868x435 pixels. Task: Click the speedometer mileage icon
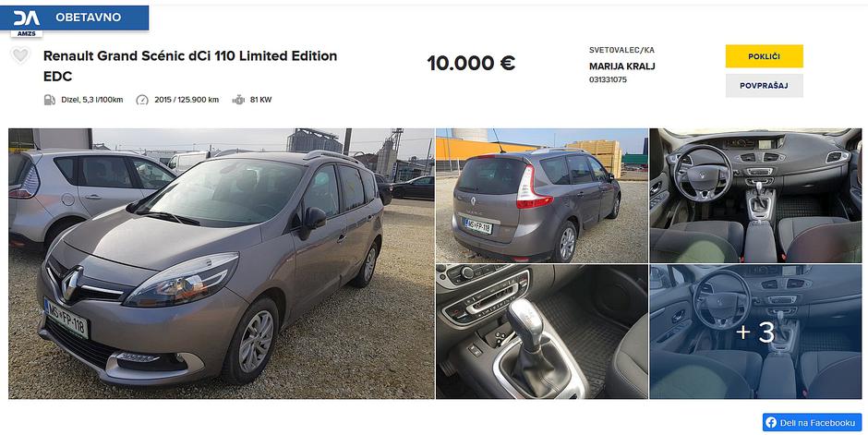tap(142, 100)
